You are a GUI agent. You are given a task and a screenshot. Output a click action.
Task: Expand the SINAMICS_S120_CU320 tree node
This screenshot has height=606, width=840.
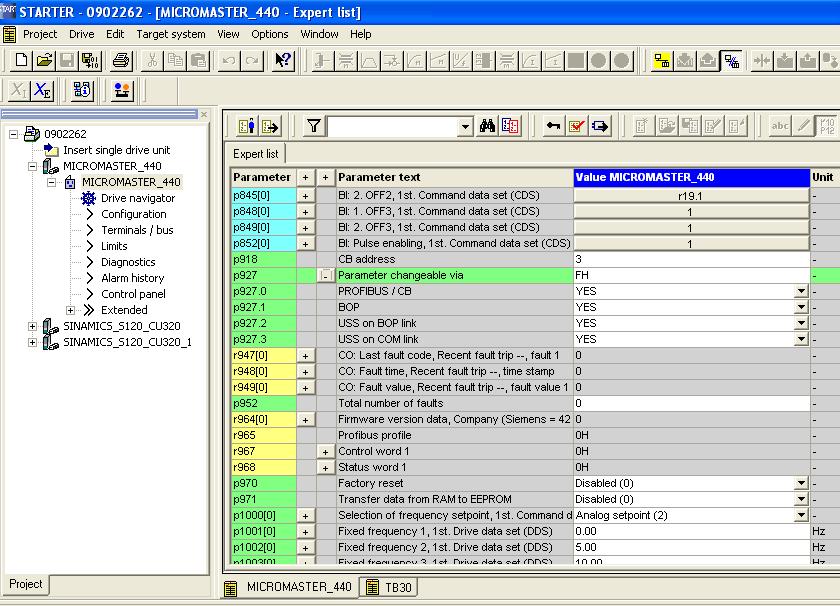(x=32, y=326)
